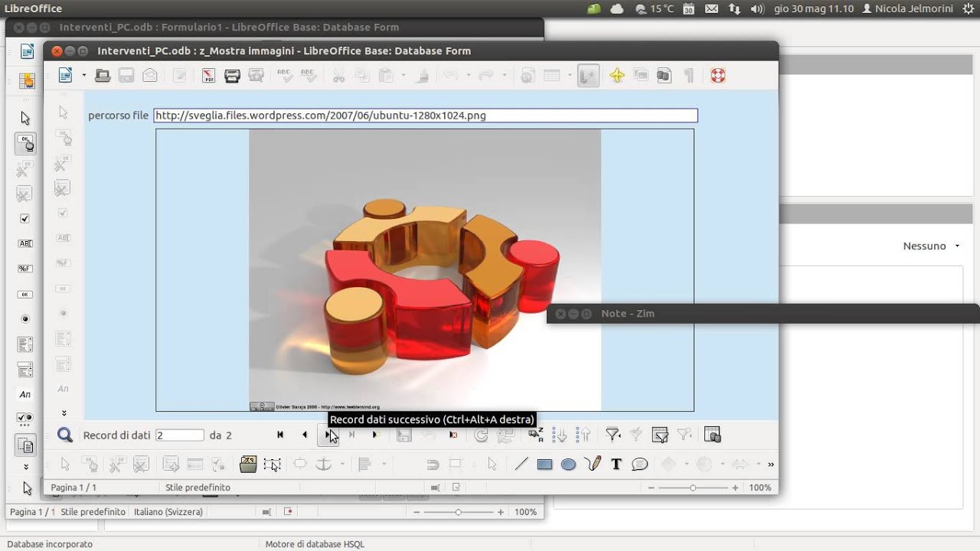
Task: Select the Ellipse drawing tool
Action: click(x=568, y=464)
